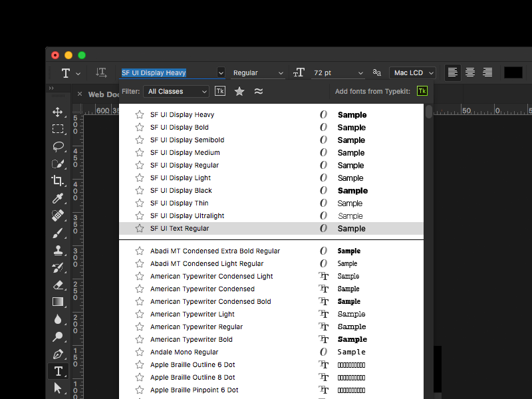Expand the toolbox double-arrow toggle
This screenshot has height=399, width=532.
coord(51,88)
